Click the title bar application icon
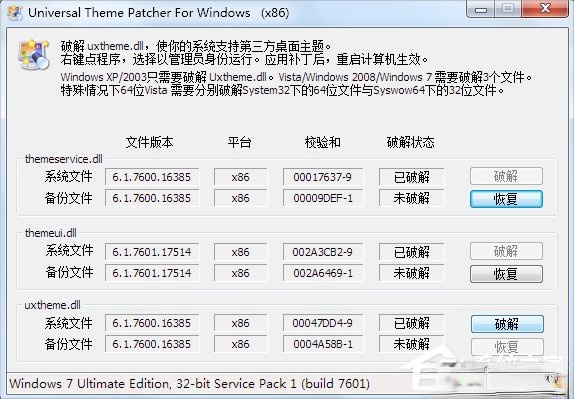 [x=15, y=13]
